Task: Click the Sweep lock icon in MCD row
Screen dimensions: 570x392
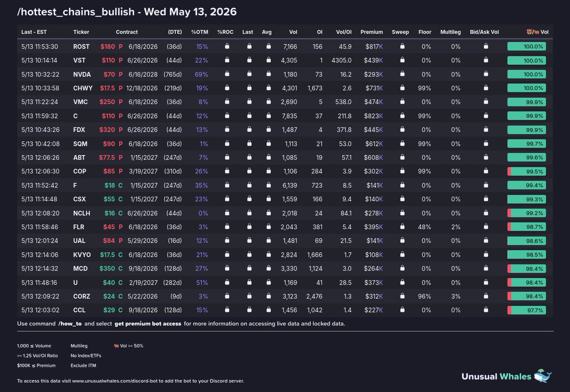Action: (402, 268)
